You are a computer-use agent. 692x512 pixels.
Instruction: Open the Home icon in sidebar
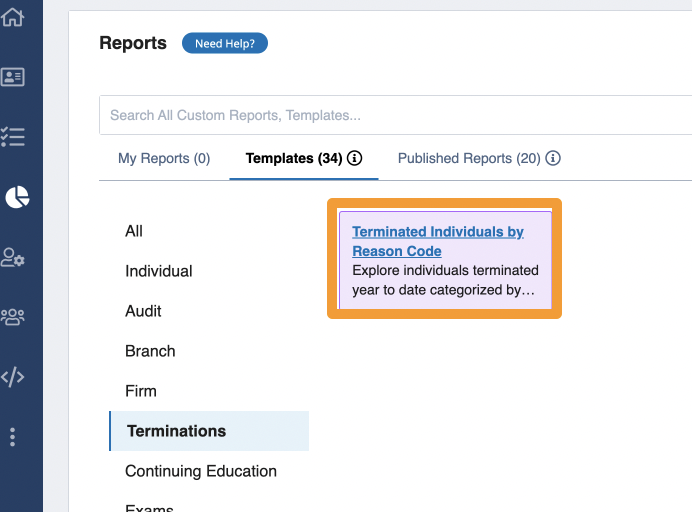[x=12, y=17]
